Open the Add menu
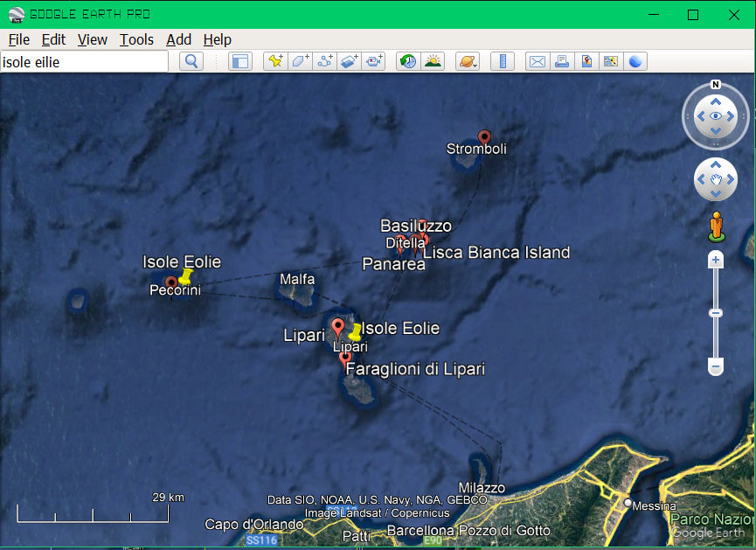Viewport: 756px width, 550px height. [x=178, y=39]
